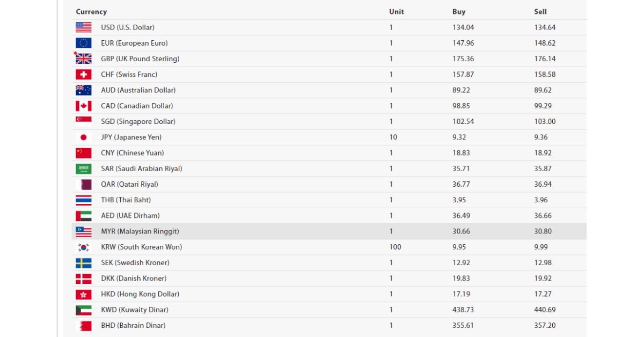Click the South Korean flag icon
Image resolution: width=644 pixels, height=337 pixels.
click(83, 247)
